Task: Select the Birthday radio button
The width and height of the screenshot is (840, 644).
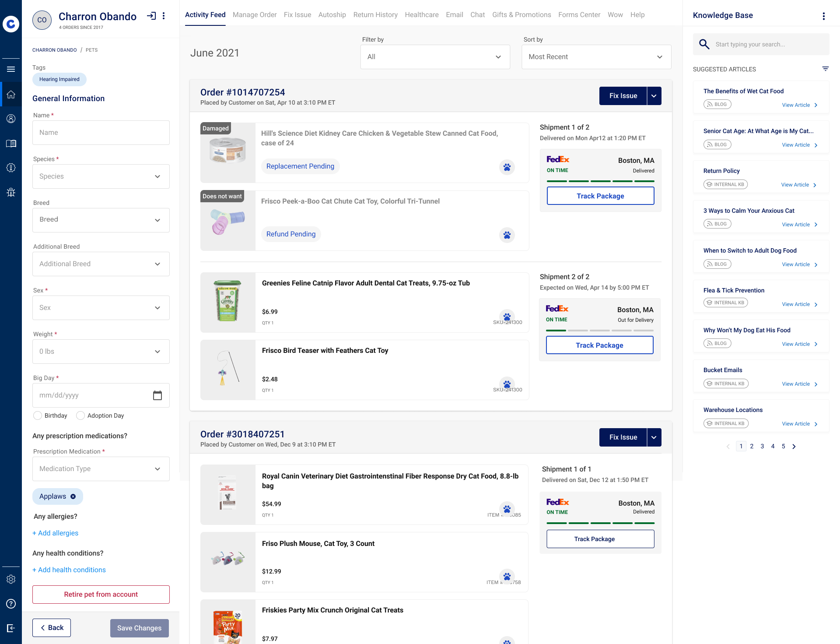Action: (38, 415)
